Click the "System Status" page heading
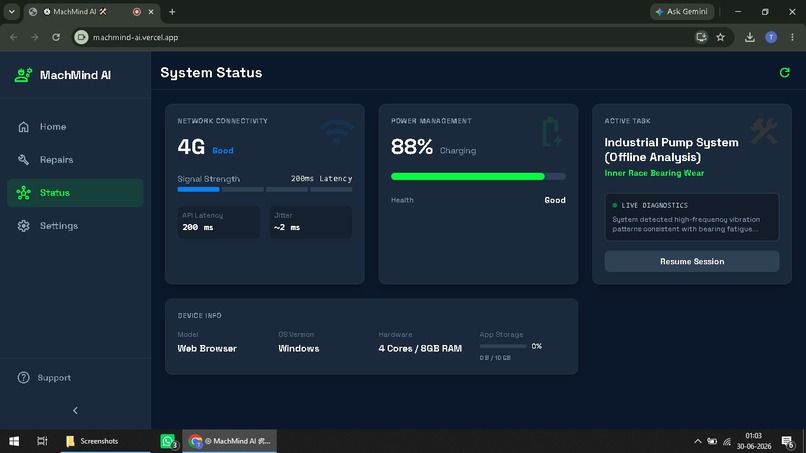This screenshot has width=806, height=453. (211, 73)
